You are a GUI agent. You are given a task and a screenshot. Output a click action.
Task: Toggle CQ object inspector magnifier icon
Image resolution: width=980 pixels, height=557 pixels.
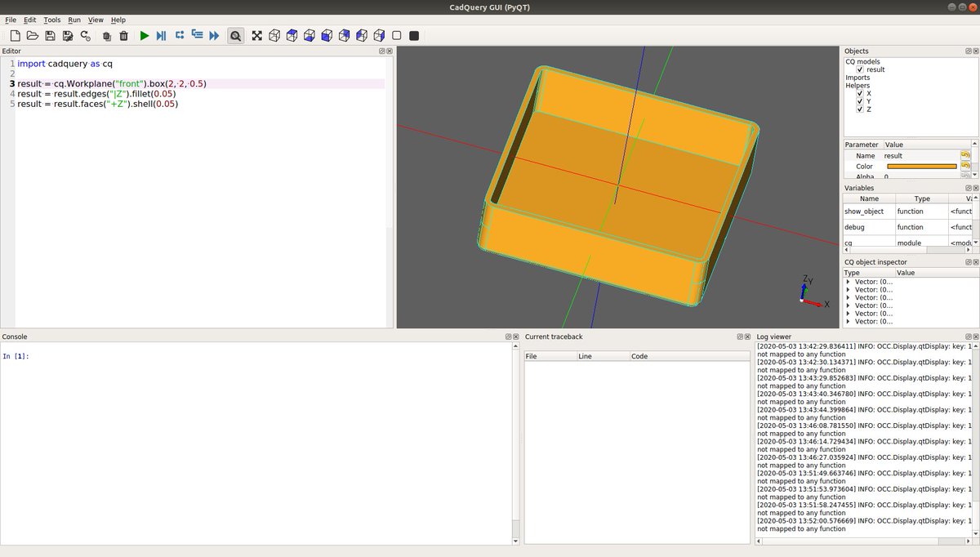pyautogui.click(x=235, y=36)
